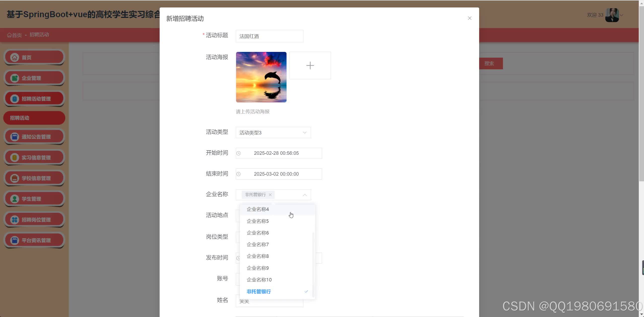The height and width of the screenshot is (317, 644).
Task: Click the plus button to upload another poster
Action: click(310, 65)
